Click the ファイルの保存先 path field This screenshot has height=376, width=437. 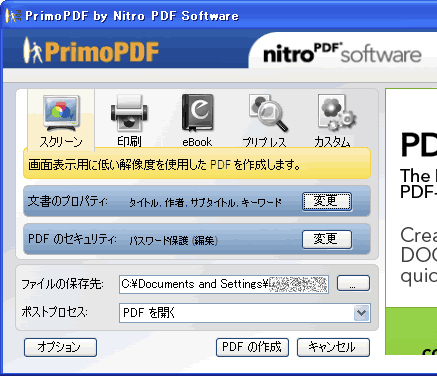click(224, 284)
